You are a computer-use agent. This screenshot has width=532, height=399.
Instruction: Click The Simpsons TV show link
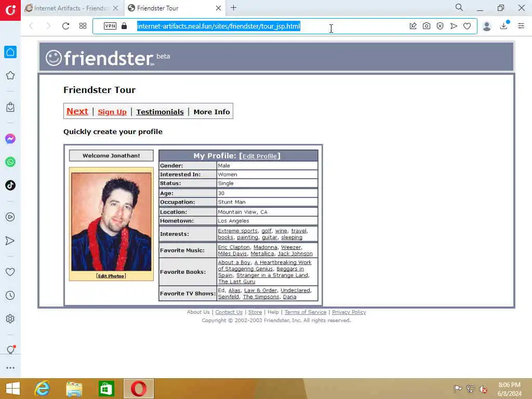click(261, 297)
